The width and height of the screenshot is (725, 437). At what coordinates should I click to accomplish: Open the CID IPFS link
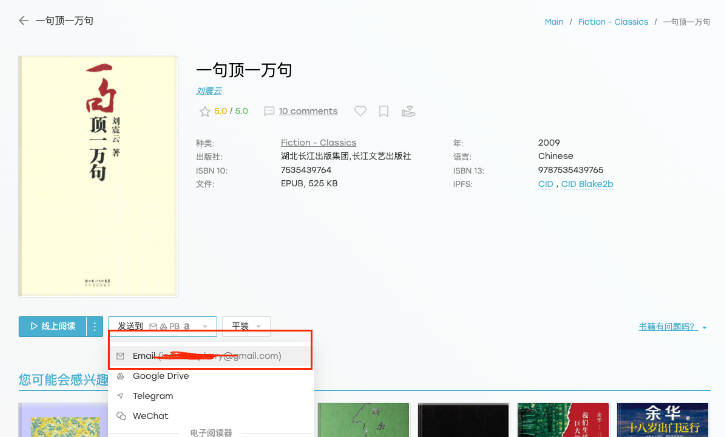pyautogui.click(x=545, y=184)
